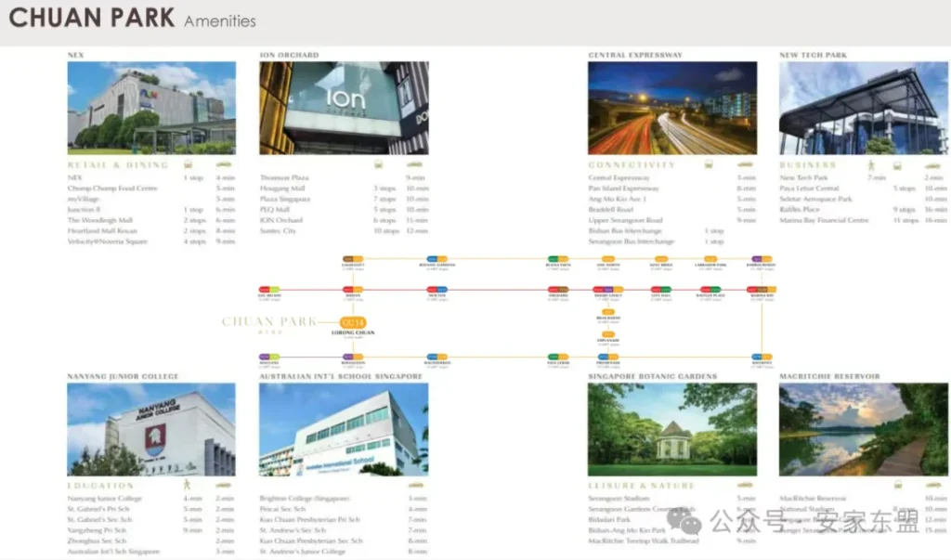The image size is (951, 560).
Task: Click the walking person icon beside Business heading
Action: (871, 164)
